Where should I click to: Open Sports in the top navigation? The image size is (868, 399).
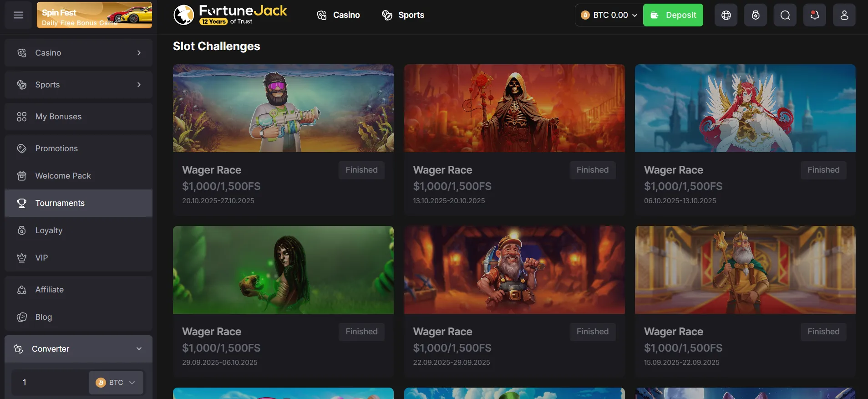click(403, 15)
